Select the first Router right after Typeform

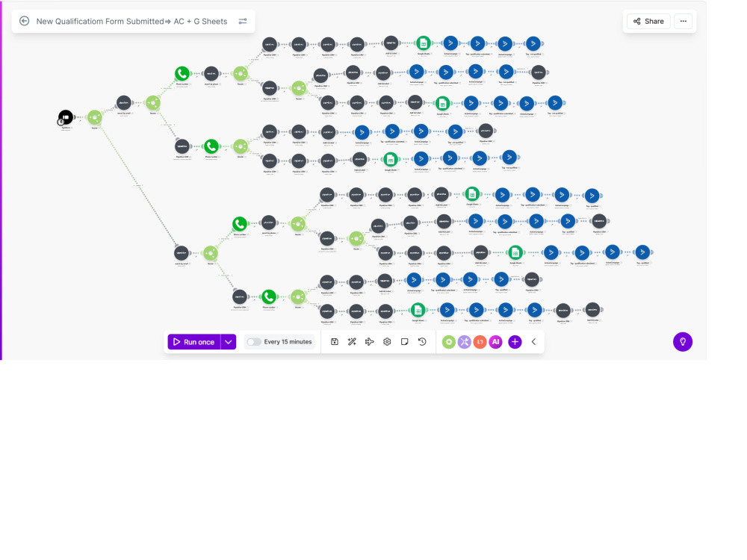click(95, 117)
